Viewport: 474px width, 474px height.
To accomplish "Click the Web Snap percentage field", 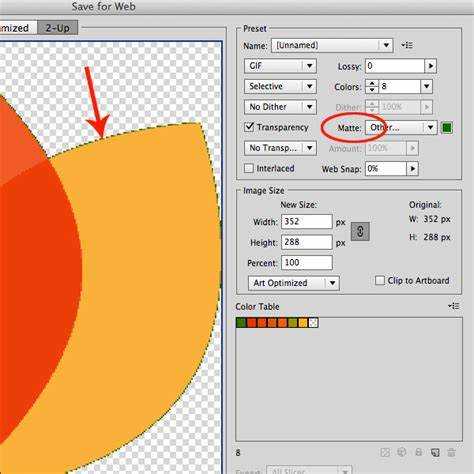I will pyautogui.click(x=386, y=169).
